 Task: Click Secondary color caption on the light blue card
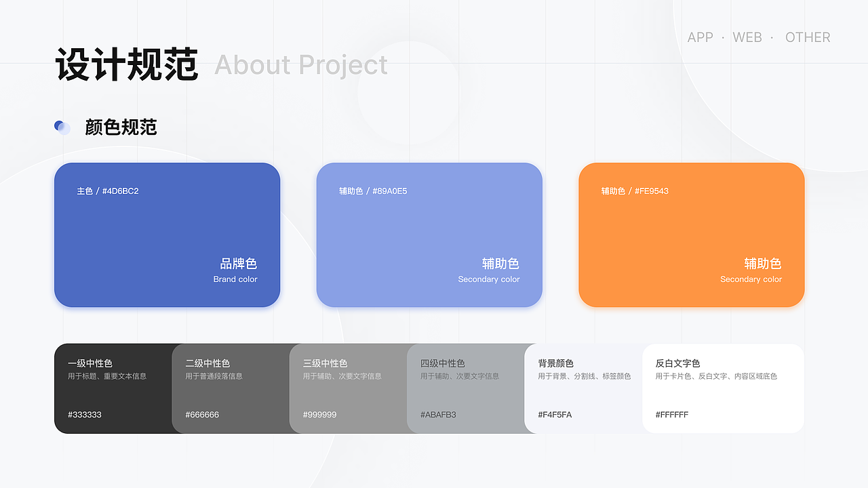489,279
